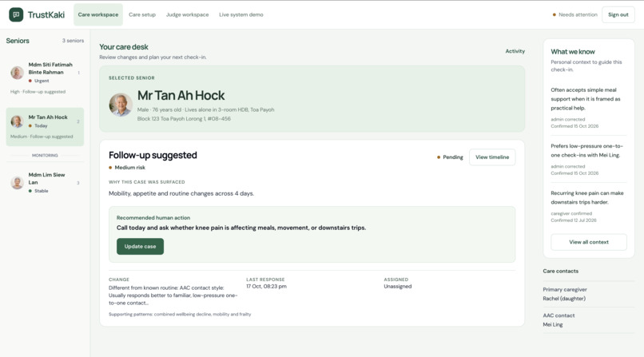Click the TrustKaki chat logo icon
The image size is (644, 357).
pyautogui.click(x=16, y=14)
